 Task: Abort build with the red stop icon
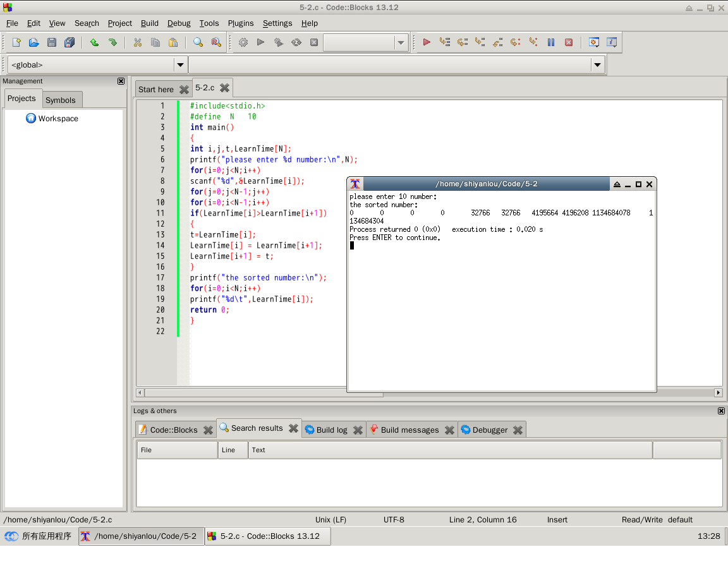point(314,42)
